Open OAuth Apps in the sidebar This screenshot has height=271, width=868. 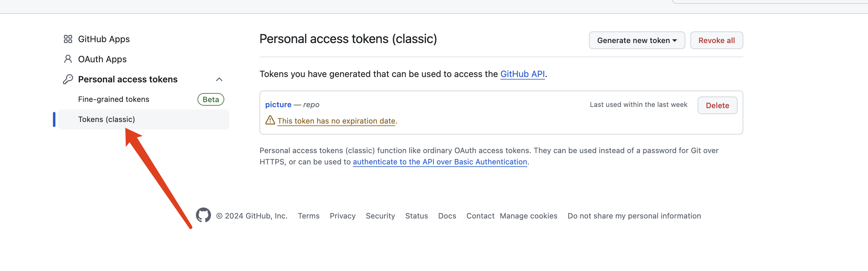(102, 59)
